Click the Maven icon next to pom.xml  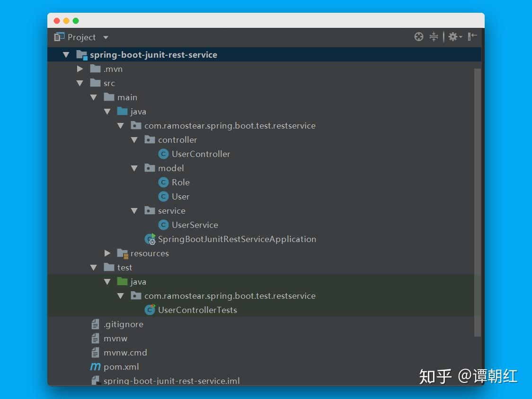95,366
